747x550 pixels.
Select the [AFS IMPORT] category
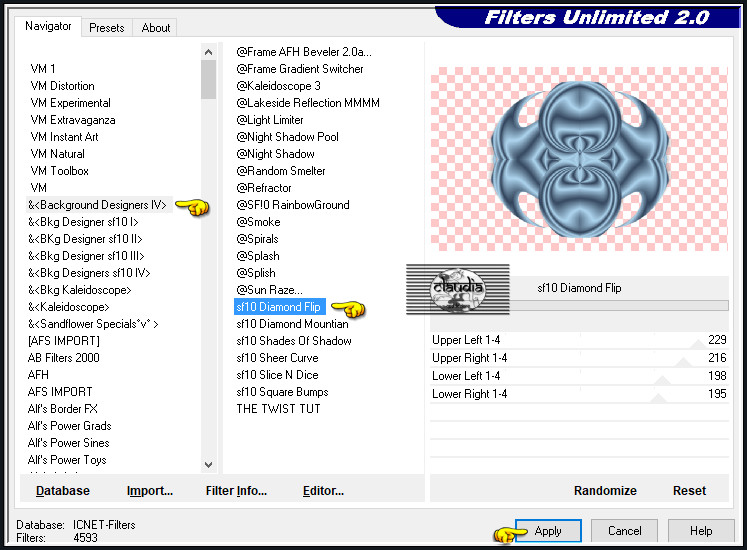[64, 341]
